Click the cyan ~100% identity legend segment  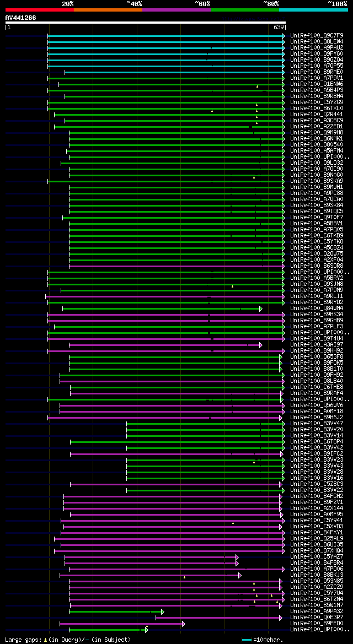click(x=313, y=9)
